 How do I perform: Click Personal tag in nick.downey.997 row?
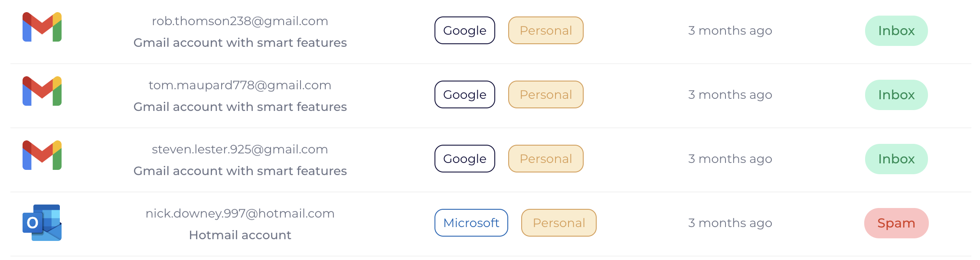point(559,223)
